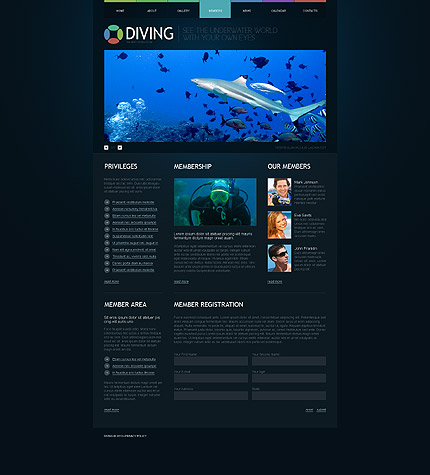Screen dimensions: 430x475
Task: Follow the read more link under Privileges
Action: [111, 282]
